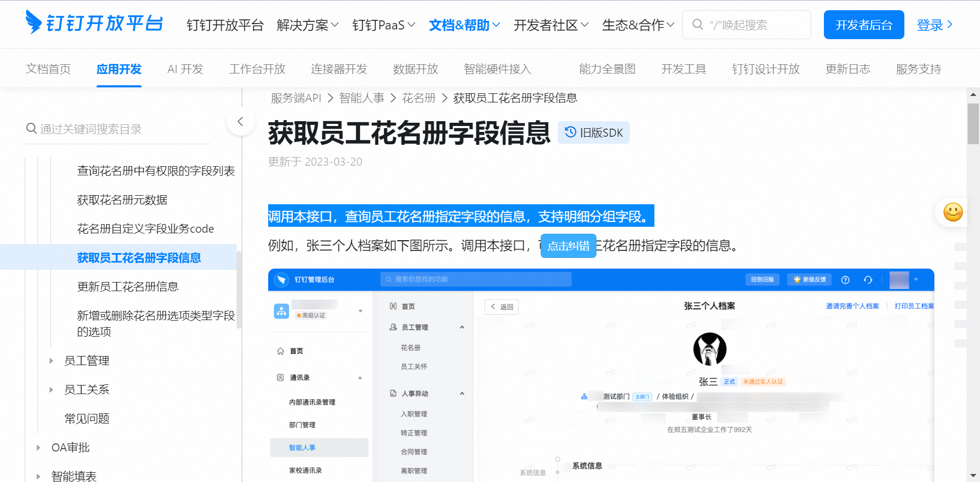Open 花名册自定义字段业务code in the sidebar
The width and height of the screenshot is (980, 482).
click(145, 229)
